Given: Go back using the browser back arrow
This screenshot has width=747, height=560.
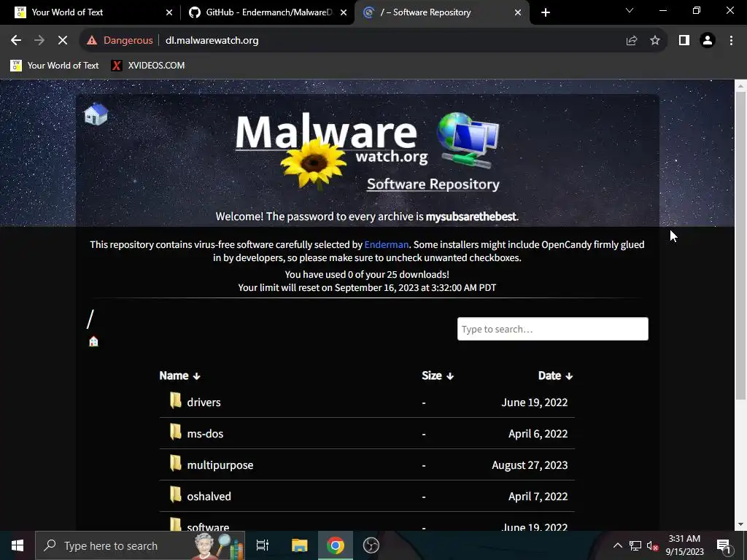Looking at the screenshot, I should point(16,41).
